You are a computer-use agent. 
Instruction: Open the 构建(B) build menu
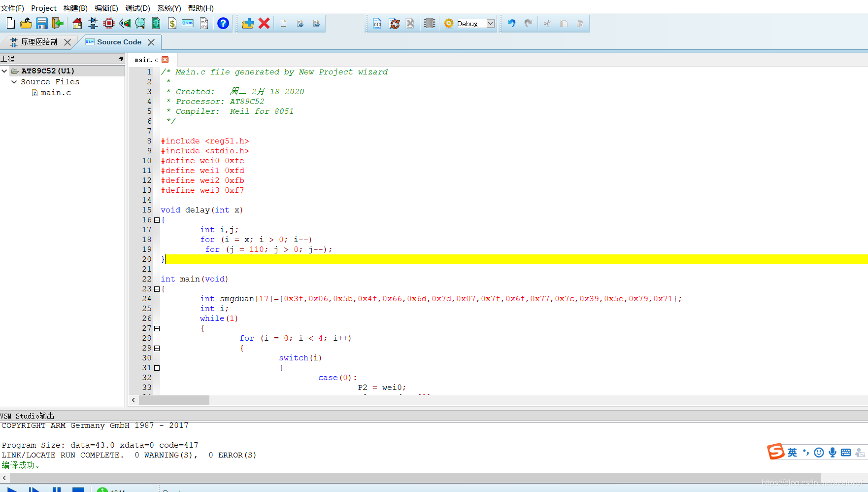click(x=75, y=8)
